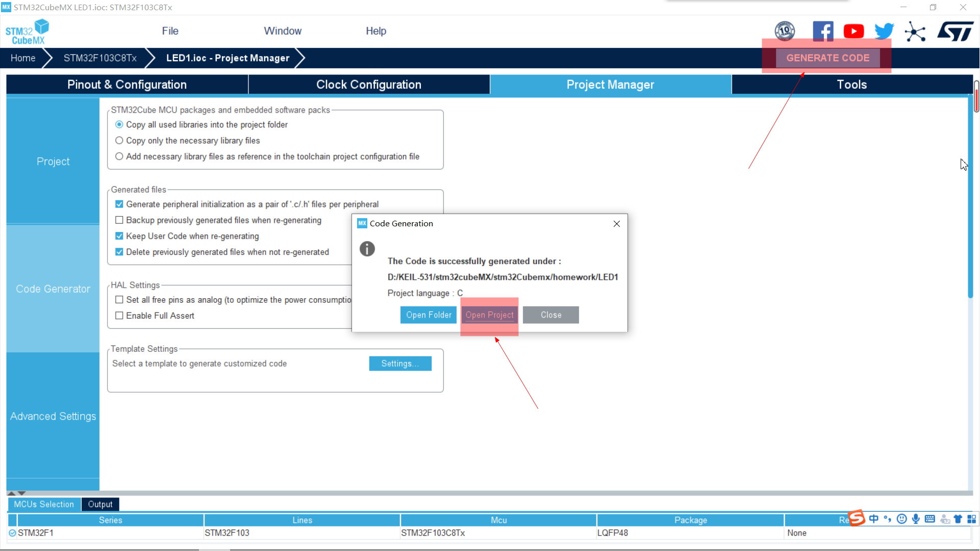Click Open Project in the dialog

coord(490,315)
